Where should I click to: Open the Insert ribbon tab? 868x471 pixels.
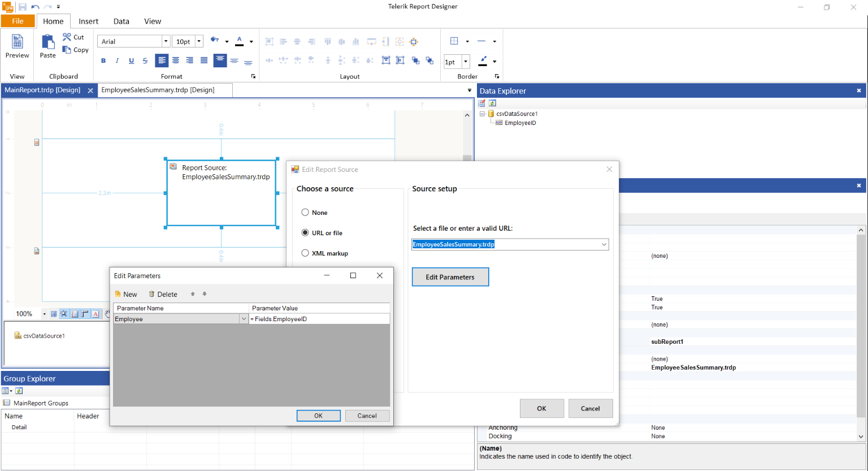click(x=88, y=21)
